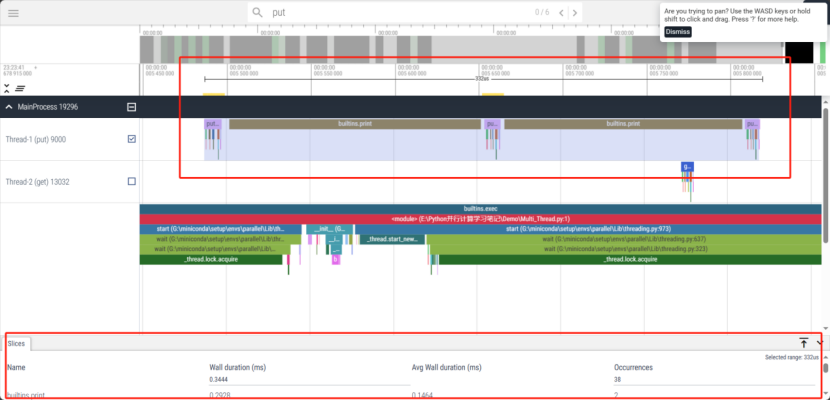Dismiss the panning help notification
Image resolution: width=831 pixels, height=400 pixels.
point(677,32)
